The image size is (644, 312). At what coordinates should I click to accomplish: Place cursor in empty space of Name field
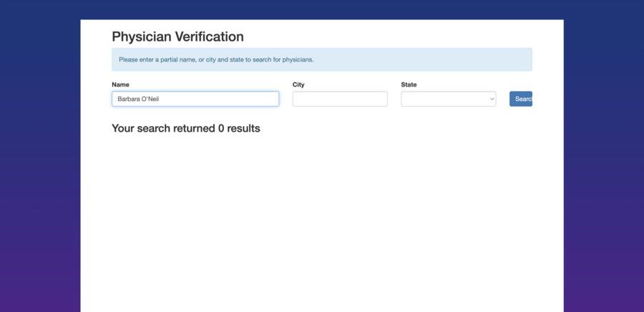tap(229, 99)
